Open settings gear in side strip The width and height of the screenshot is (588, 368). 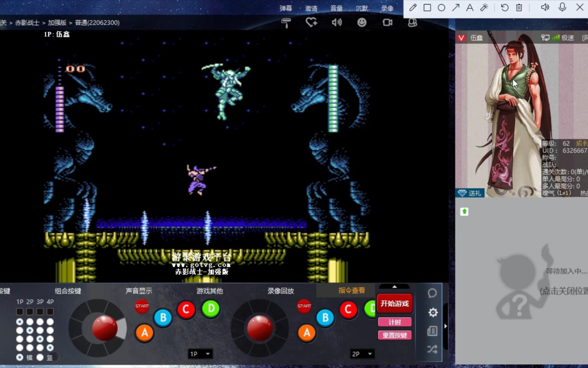pos(433,312)
